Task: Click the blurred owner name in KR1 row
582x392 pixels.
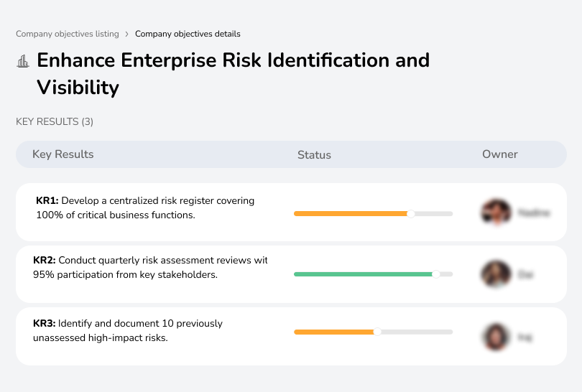Action: 534,213
